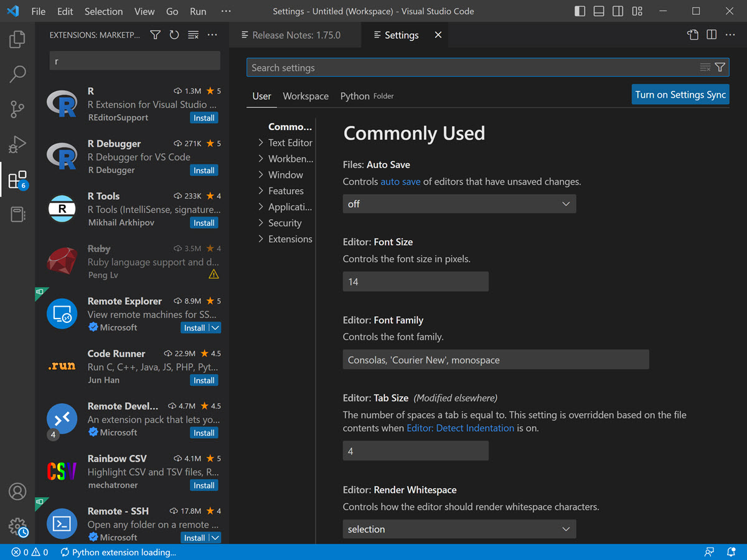The image size is (747, 560).
Task: Open the Extensions panel more actions menu
Action: tap(212, 35)
